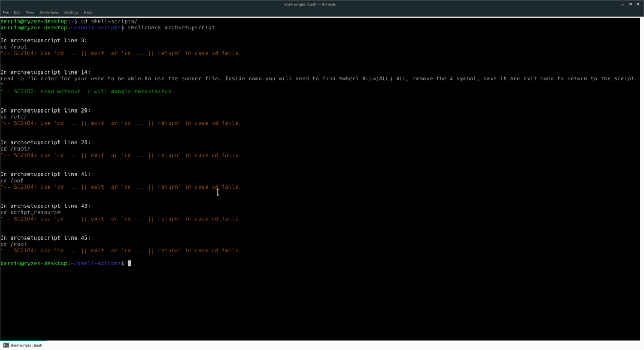Viewport: 644px width, 350px height.
Task: Click the 'cd /root/' line under line 24
Action: coord(15,148)
